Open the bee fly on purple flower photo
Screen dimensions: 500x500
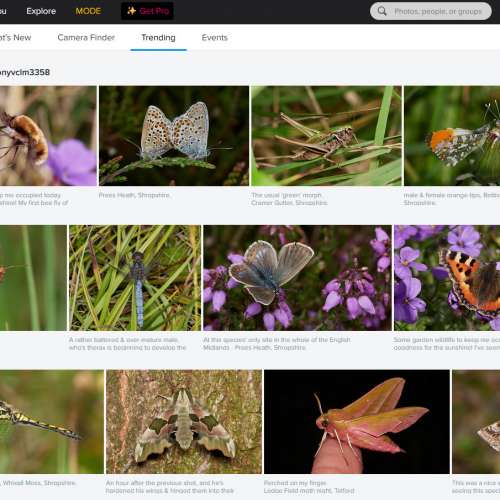tap(48, 136)
